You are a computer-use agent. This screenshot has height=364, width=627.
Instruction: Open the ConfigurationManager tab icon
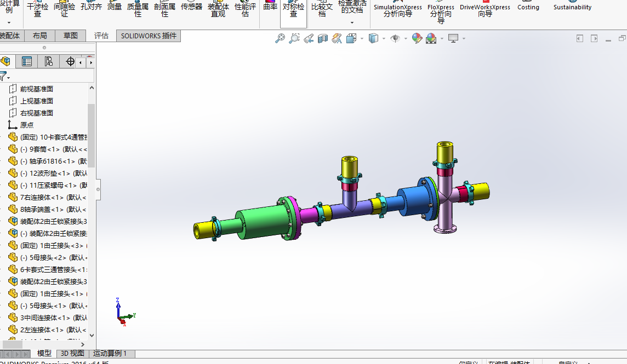click(48, 61)
